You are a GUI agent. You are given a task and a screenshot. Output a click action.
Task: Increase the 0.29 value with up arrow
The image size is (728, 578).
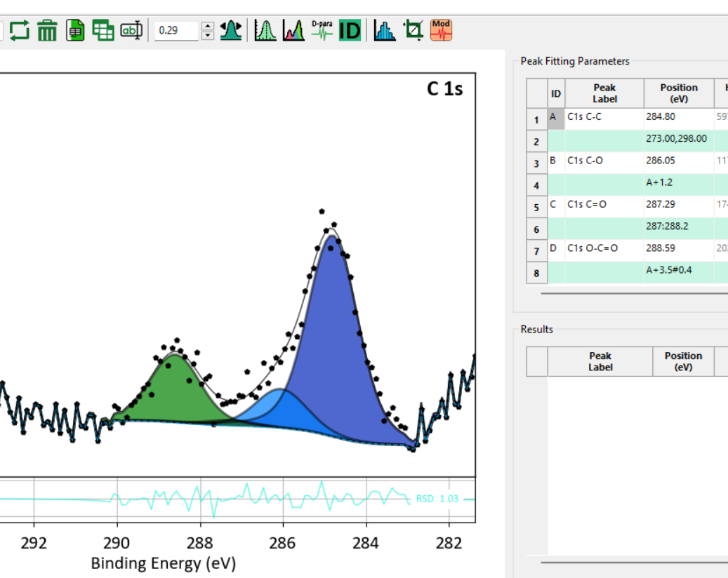(x=208, y=26)
